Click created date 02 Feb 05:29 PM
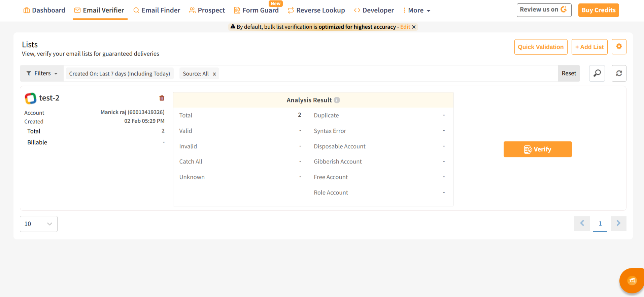The height and width of the screenshot is (297, 644). [x=144, y=121]
